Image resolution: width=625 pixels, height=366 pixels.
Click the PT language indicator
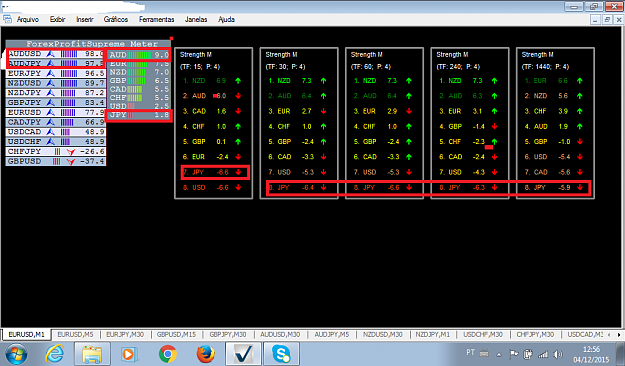(470, 352)
